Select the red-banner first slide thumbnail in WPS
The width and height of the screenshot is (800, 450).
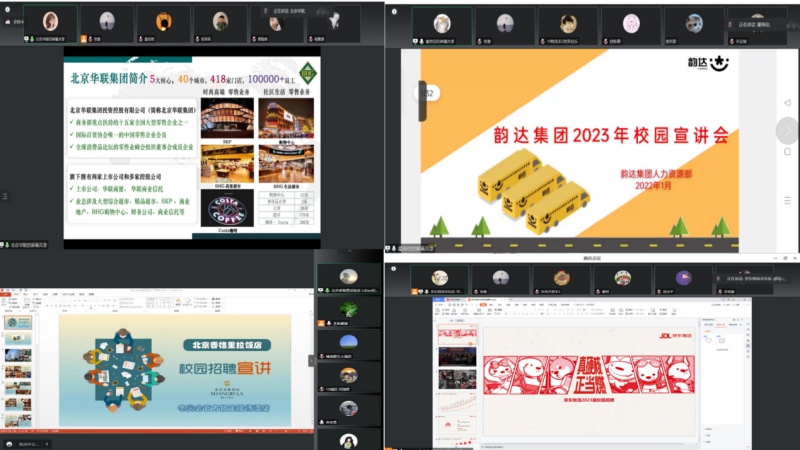457,334
